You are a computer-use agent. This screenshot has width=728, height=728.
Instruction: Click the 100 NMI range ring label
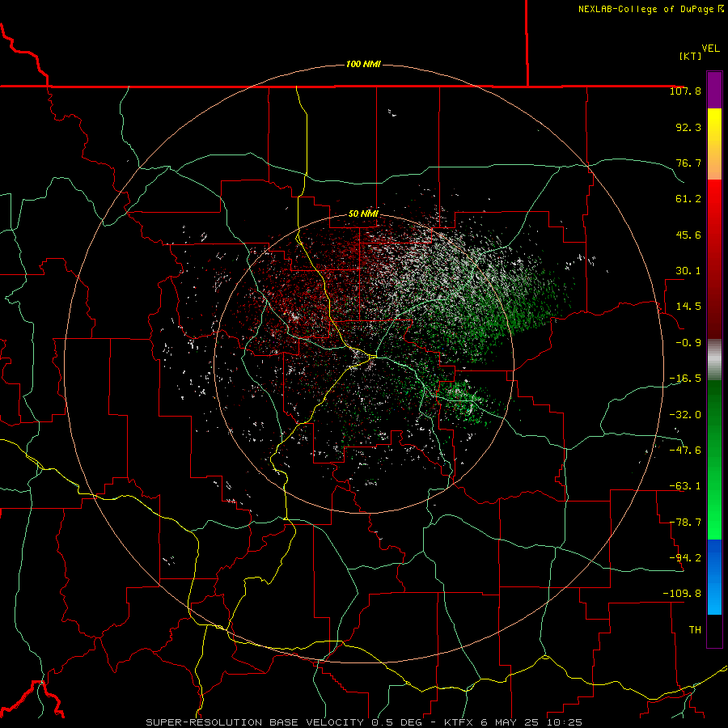[x=363, y=64]
